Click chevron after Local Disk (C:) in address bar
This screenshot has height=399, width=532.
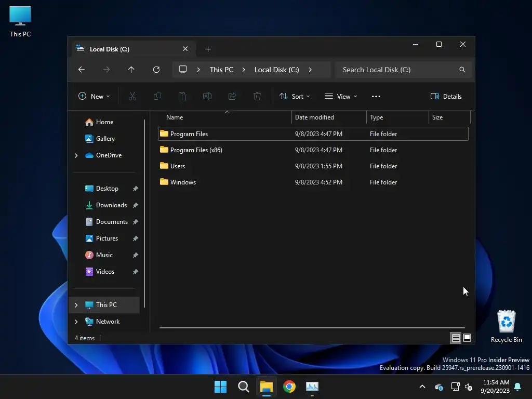pyautogui.click(x=310, y=70)
